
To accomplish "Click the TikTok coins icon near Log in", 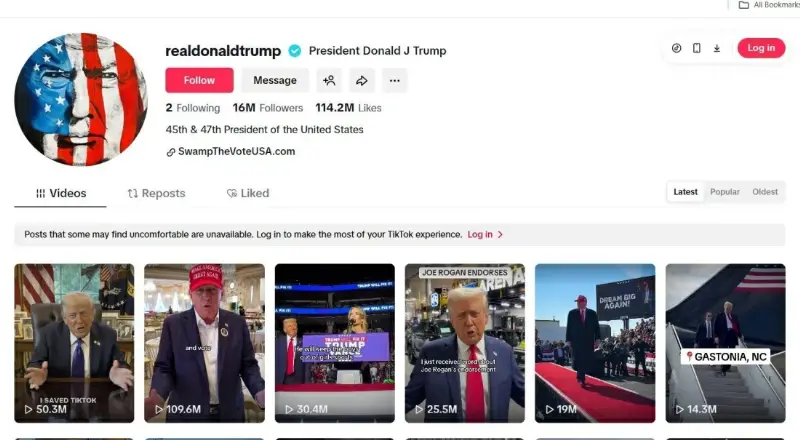I will point(677,48).
